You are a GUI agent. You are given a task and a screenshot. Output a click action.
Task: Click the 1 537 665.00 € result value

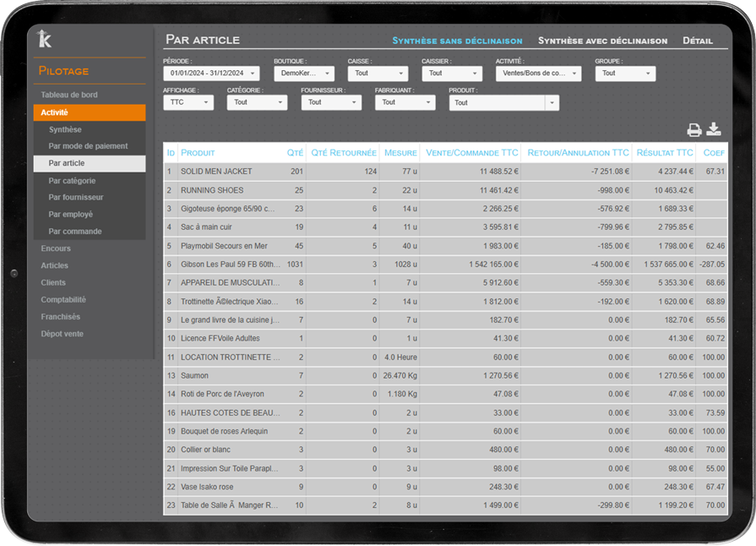669,265
